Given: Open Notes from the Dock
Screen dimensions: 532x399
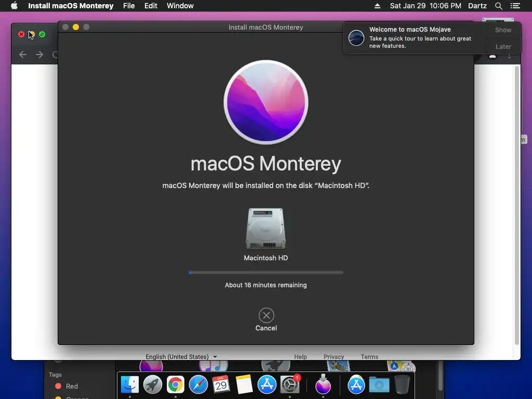Looking at the screenshot, I should coord(244,385).
